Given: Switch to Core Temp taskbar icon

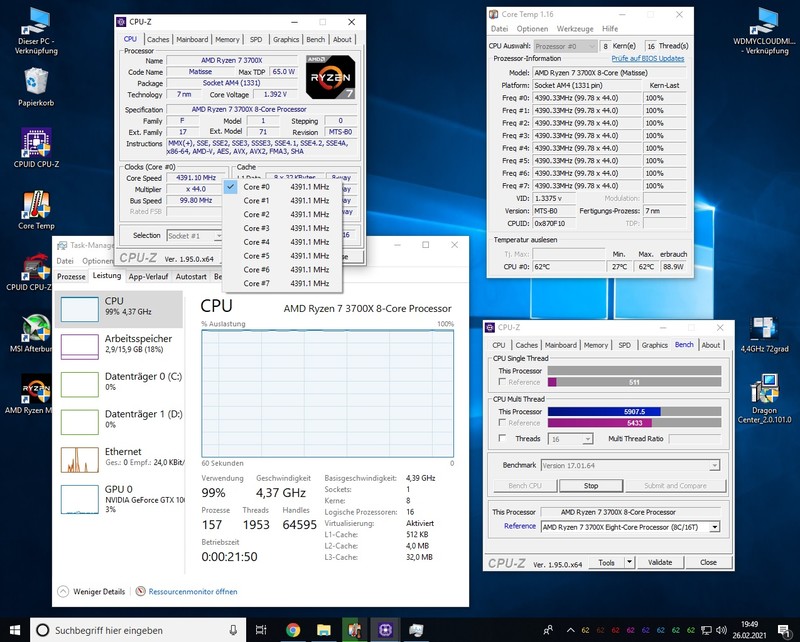Looking at the screenshot, I should pyautogui.click(x=354, y=630).
